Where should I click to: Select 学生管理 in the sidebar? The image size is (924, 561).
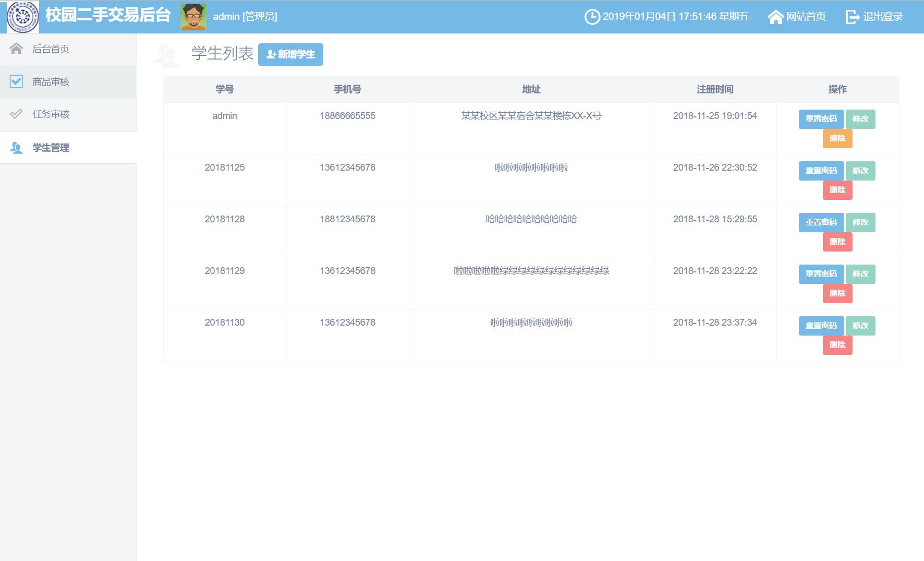point(51,148)
